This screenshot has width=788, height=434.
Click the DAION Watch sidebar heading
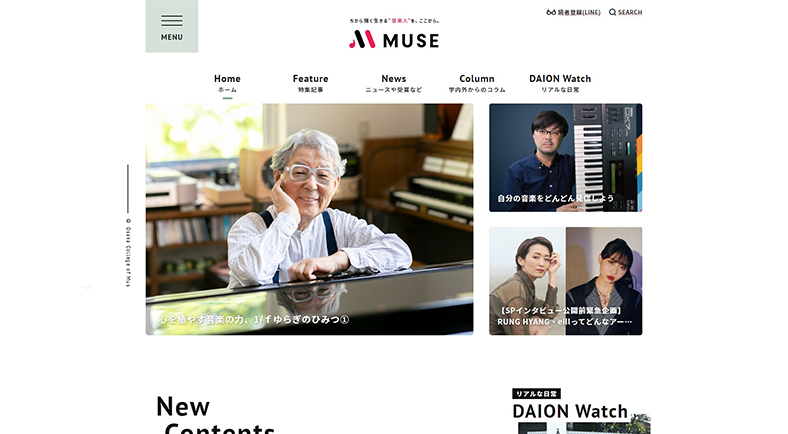coord(570,411)
